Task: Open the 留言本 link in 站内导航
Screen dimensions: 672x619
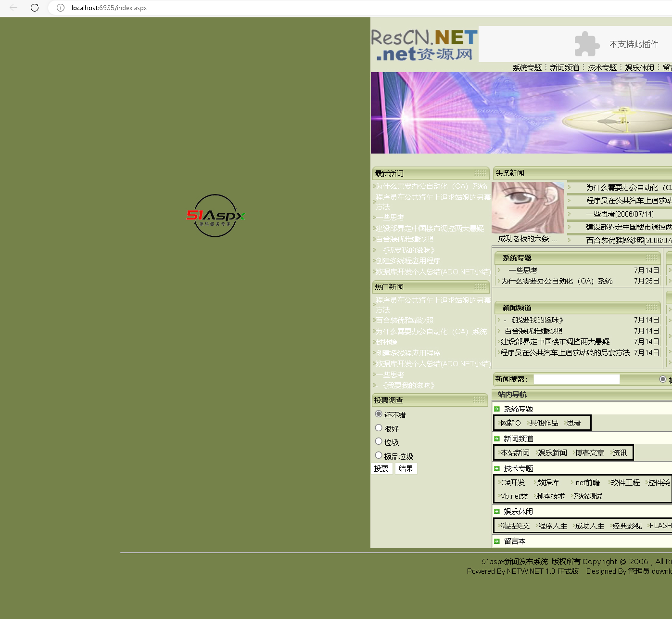Action: [515, 542]
